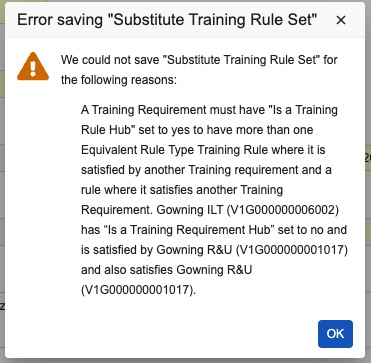
Task: Click the ID V1G000000001017 after "satisfied by"
Action: tap(292, 250)
